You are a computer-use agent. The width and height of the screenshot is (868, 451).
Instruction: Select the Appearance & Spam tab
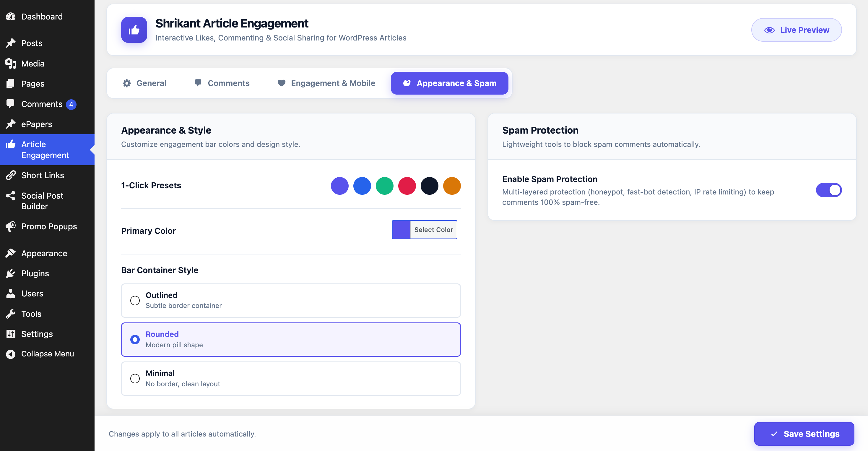[x=449, y=83]
